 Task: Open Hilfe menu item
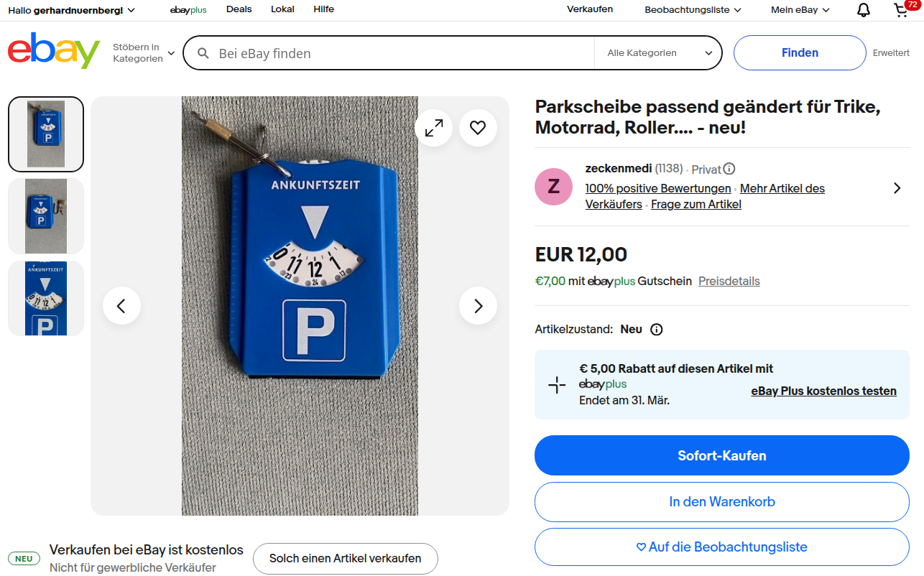coord(323,9)
